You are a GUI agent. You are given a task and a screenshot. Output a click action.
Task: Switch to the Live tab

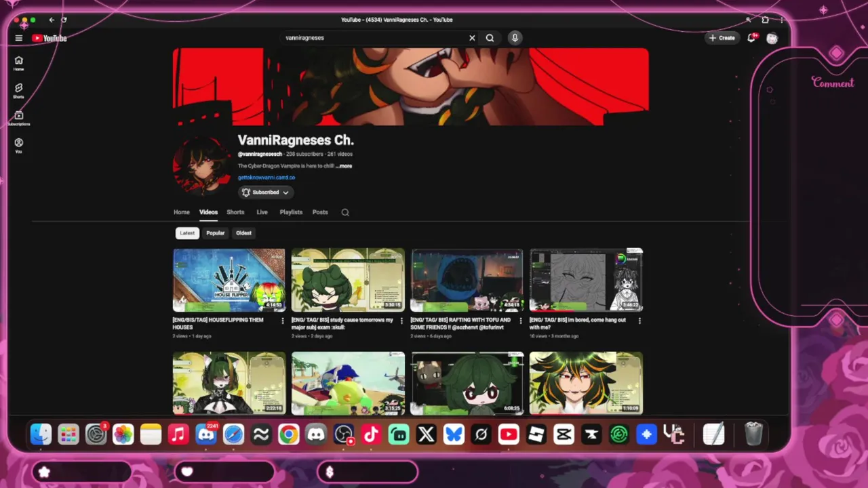pos(262,212)
